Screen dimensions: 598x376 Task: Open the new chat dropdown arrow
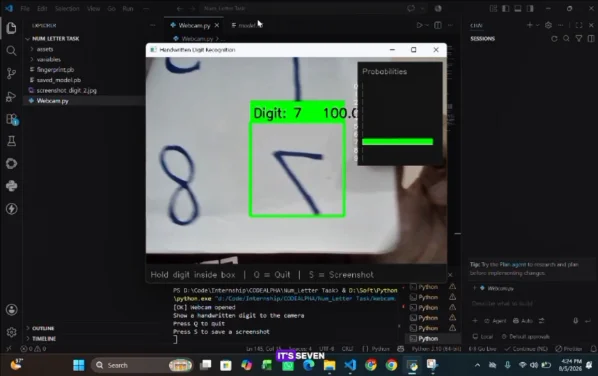point(538,25)
